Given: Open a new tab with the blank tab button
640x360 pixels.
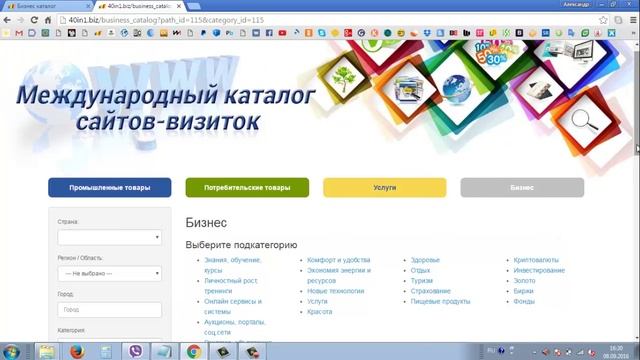Looking at the screenshot, I should tap(193, 6).
